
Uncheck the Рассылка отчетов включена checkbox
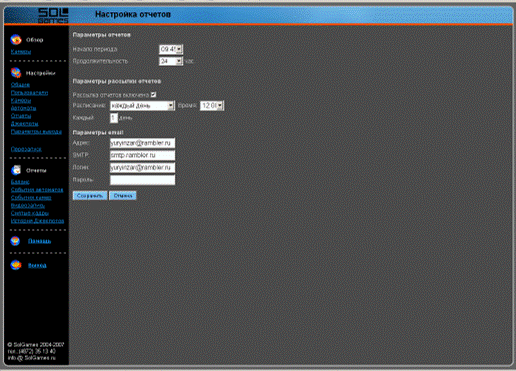pos(153,95)
